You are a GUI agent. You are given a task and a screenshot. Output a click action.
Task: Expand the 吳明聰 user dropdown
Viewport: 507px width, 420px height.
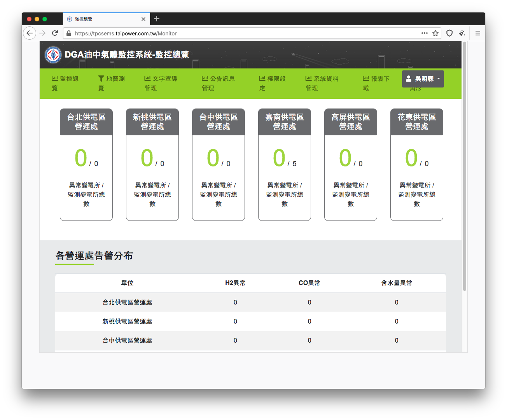coord(423,79)
